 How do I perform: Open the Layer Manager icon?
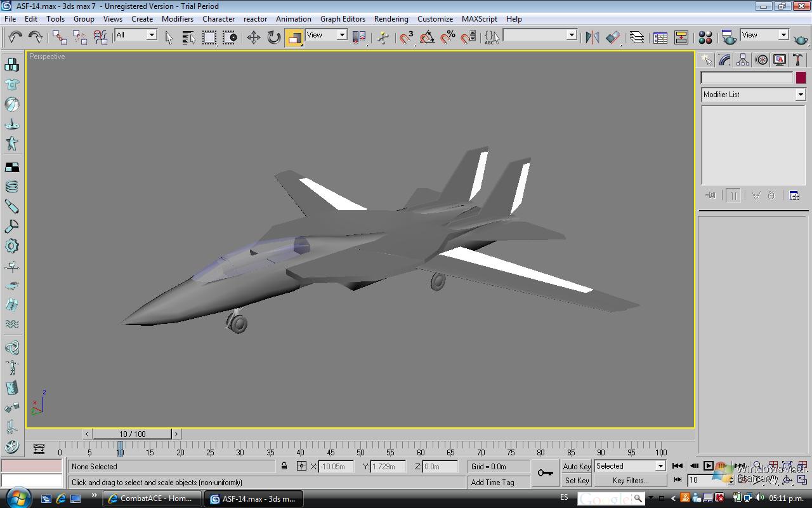coord(637,37)
